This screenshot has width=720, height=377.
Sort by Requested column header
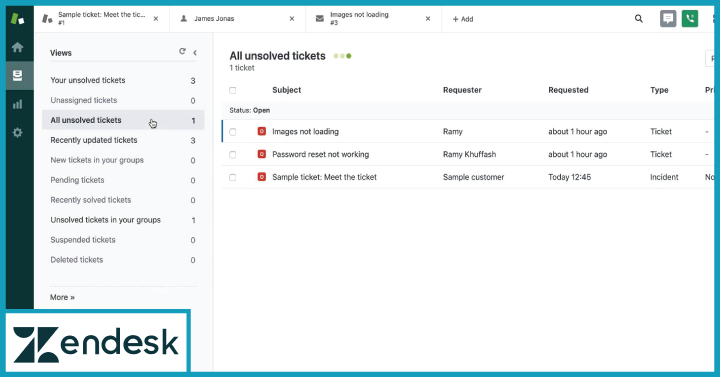[568, 90]
